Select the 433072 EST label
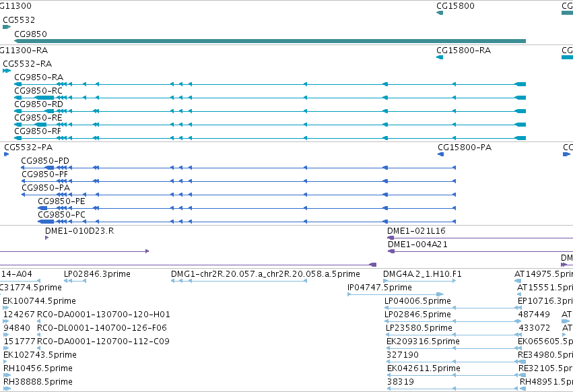Image resolution: width=573 pixels, height=392 pixels. tap(535, 328)
